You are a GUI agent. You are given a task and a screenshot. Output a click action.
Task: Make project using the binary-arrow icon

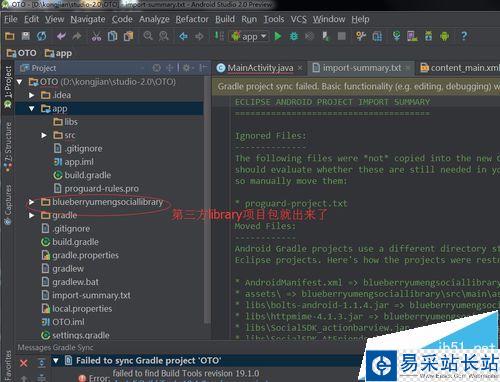coord(219,36)
